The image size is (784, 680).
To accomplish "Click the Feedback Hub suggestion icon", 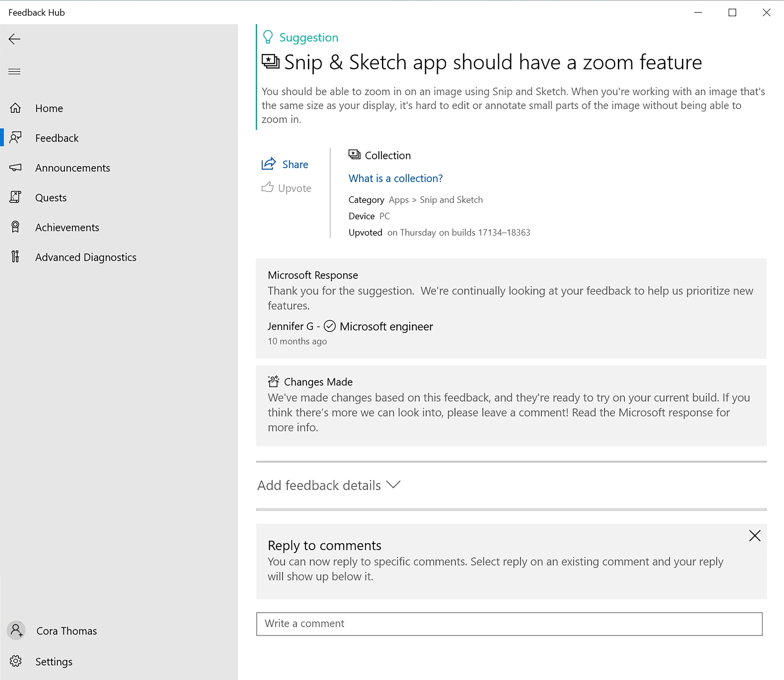I will pyautogui.click(x=267, y=37).
